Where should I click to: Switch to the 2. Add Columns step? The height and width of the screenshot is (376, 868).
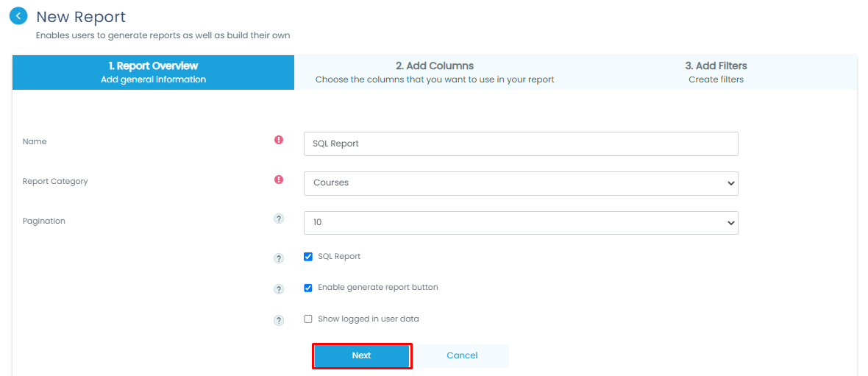434,72
